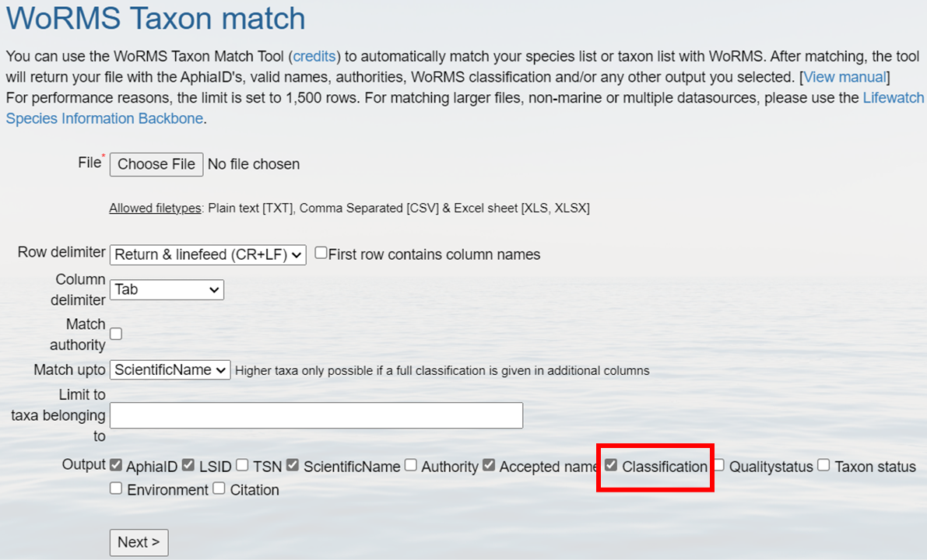927x560 pixels.
Task: Focus the Limit to taxa belonging to field
Action: (316, 415)
